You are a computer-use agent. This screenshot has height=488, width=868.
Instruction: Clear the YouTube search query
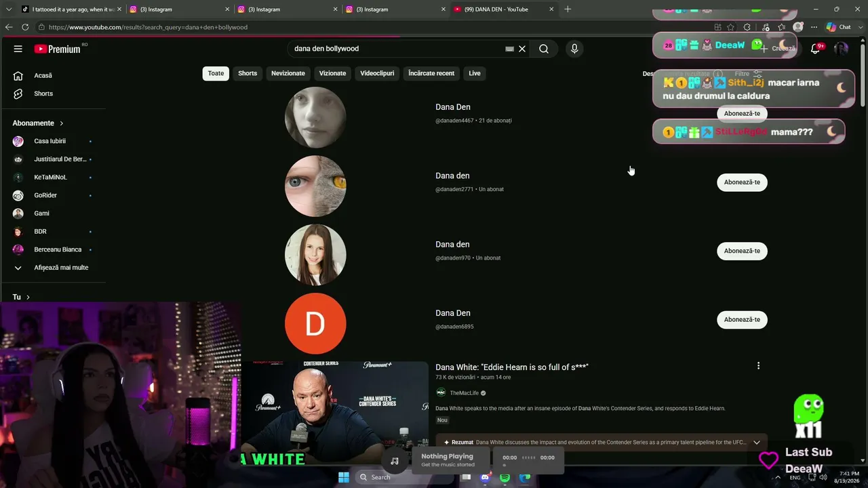522,49
